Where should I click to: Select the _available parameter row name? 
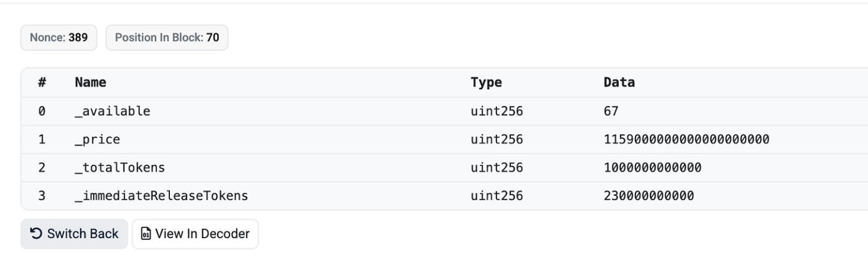(112, 112)
